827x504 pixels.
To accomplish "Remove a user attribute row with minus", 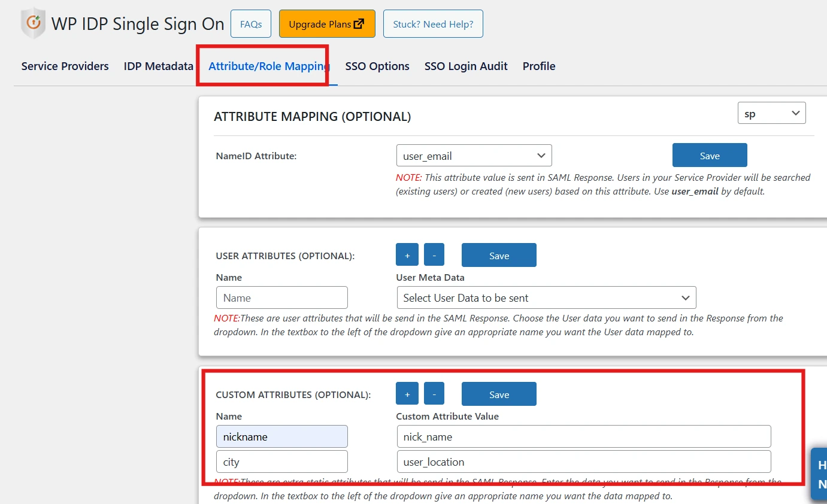I will tap(434, 255).
